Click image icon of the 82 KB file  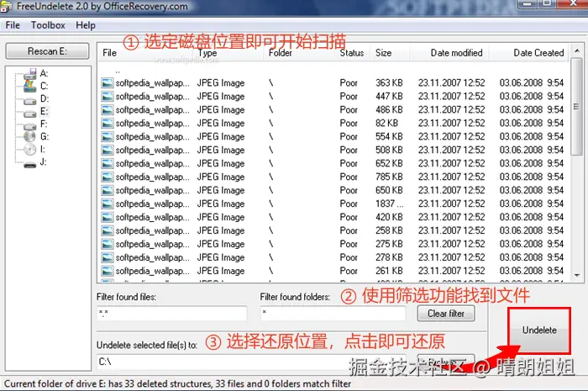pyautogui.click(x=108, y=124)
